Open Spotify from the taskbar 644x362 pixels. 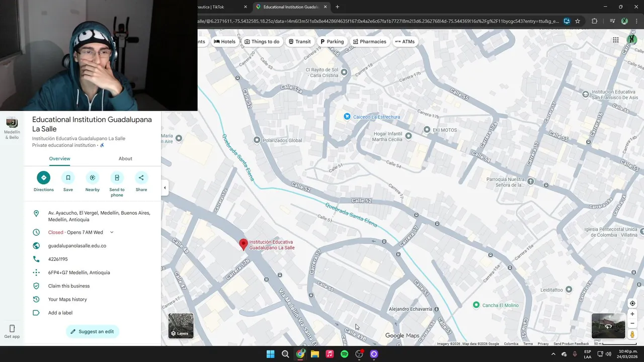[x=344, y=354]
